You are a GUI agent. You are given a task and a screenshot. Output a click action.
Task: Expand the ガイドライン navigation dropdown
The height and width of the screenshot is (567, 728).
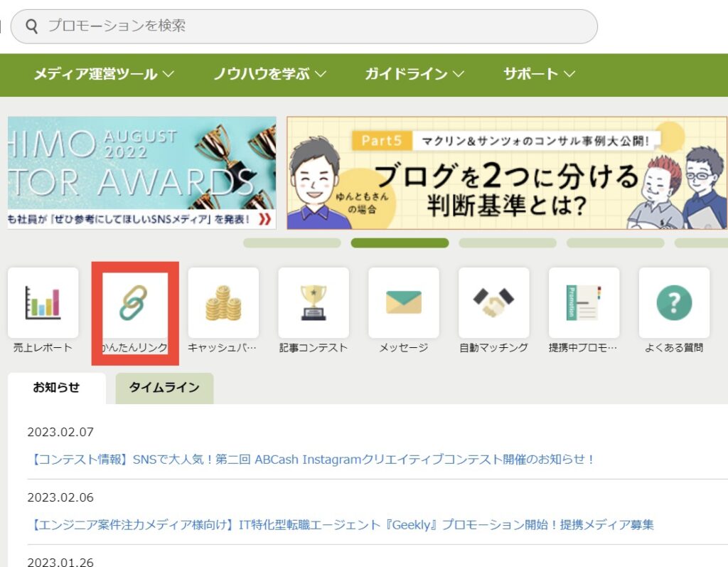click(414, 73)
